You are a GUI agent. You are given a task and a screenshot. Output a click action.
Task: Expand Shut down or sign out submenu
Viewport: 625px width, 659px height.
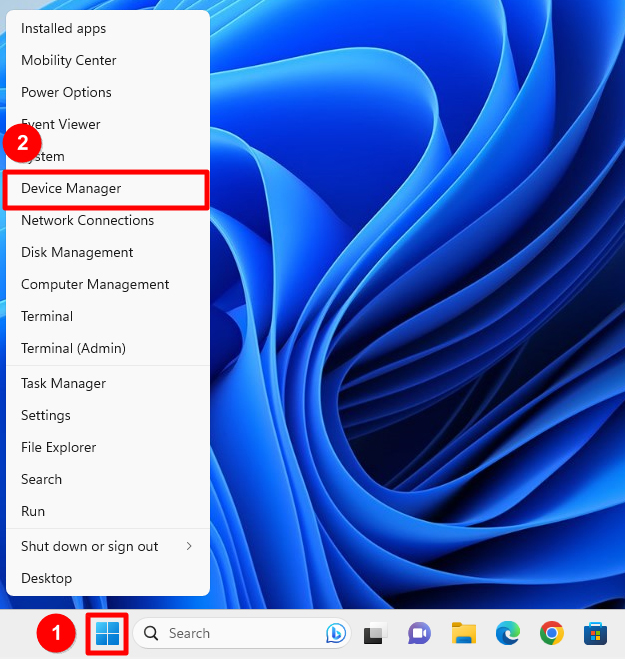tap(108, 546)
